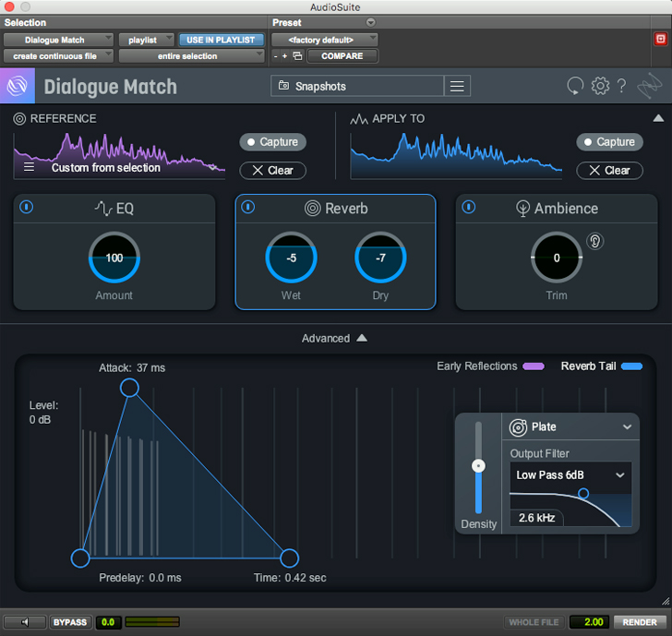Click the Apply To Clear button
The width and height of the screenshot is (672, 636).
click(609, 171)
